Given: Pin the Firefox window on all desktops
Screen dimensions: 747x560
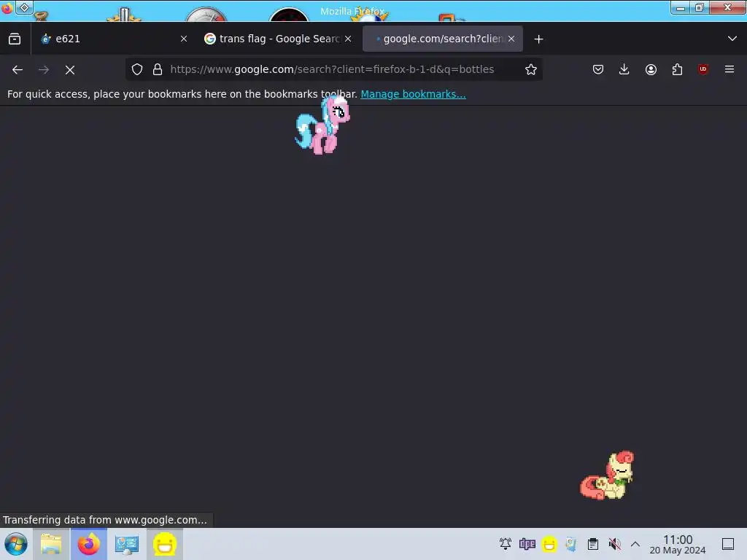Looking at the screenshot, I should point(24,7).
